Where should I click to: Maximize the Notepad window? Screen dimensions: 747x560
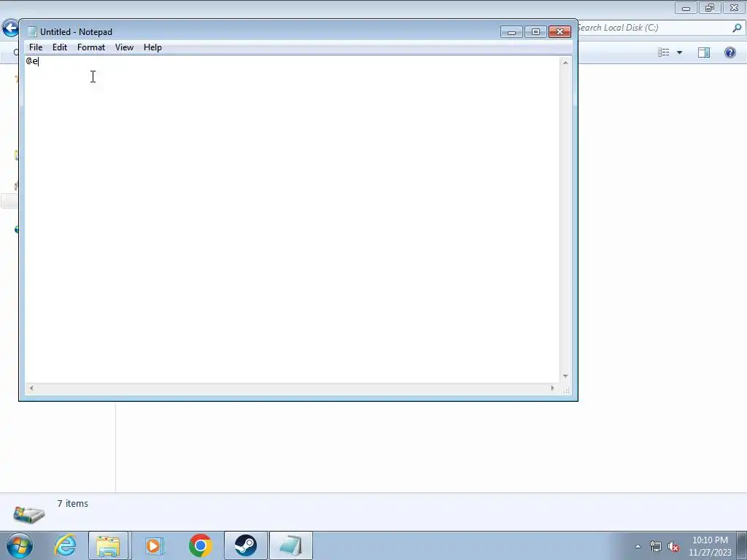click(x=535, y=32)
